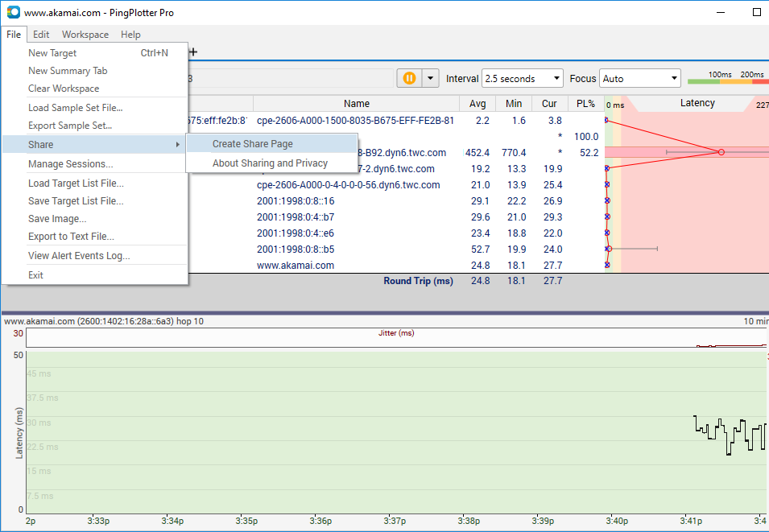Click the red target marker on the latency graph

721,151
